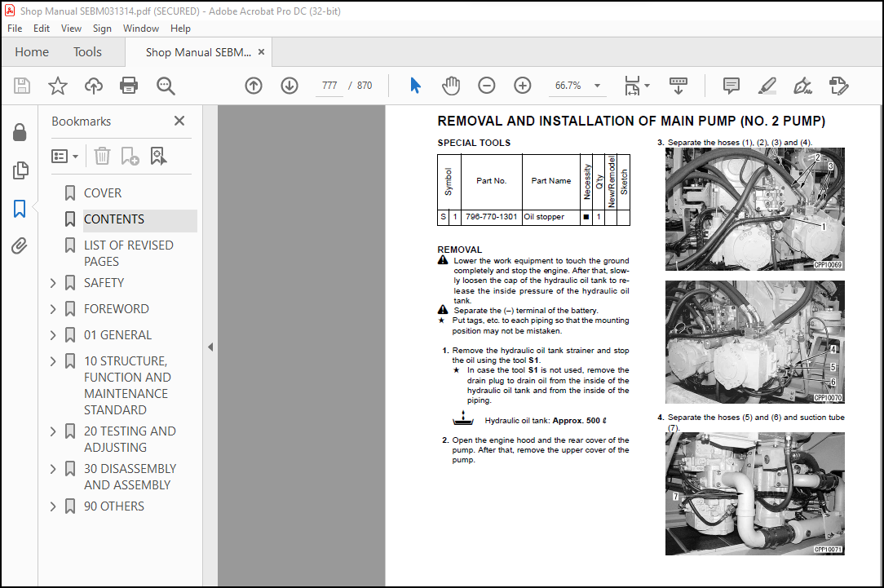Open the zoom level dropdown
Image resolution: width=884 pixels, height=588 pixels.
[597, 86]
